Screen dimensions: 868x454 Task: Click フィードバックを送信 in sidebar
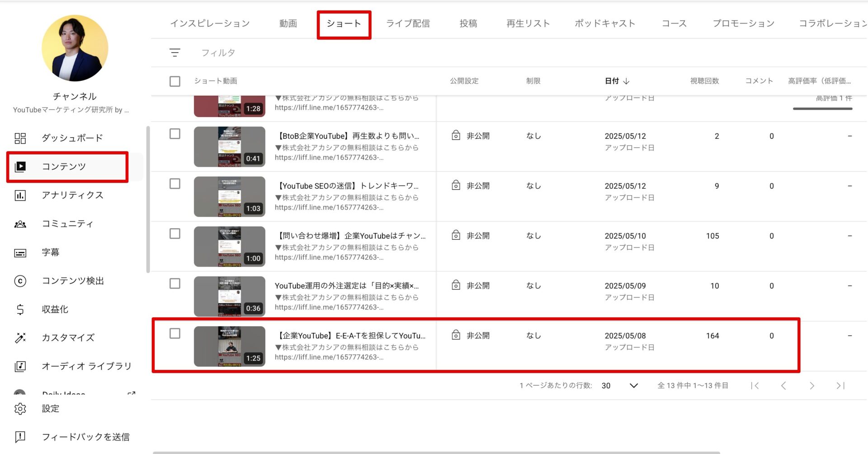pos(85,437)
